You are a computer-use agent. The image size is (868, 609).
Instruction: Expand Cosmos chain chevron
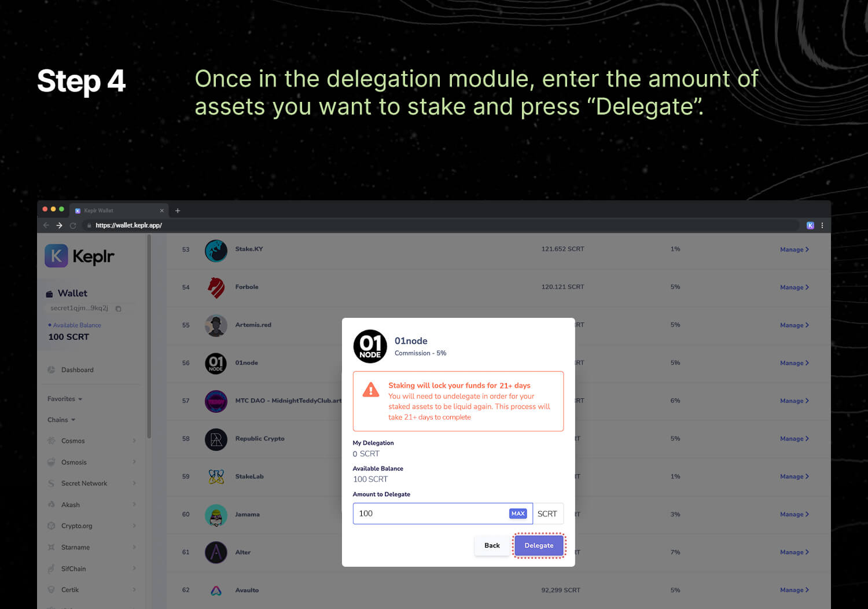point(134,441)
